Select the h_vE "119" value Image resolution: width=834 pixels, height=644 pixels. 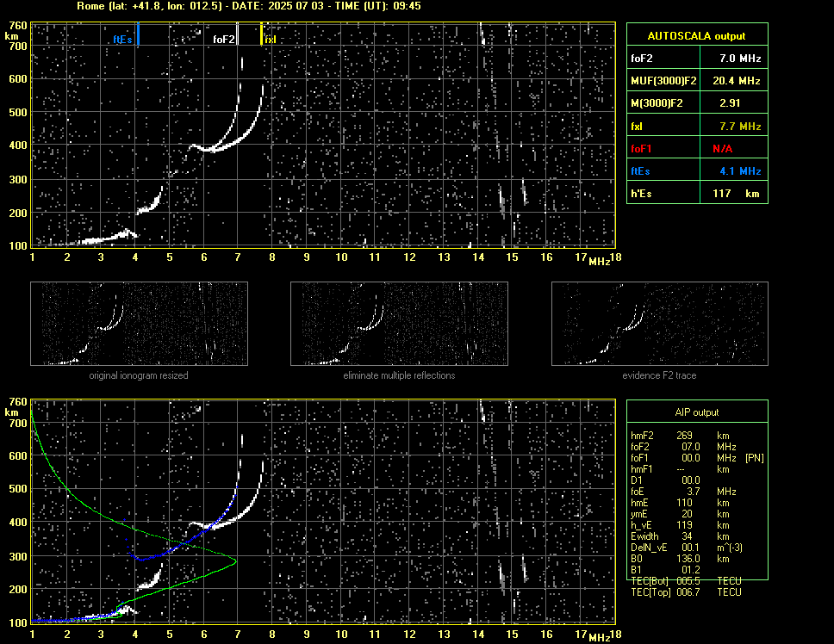(685, 524)
